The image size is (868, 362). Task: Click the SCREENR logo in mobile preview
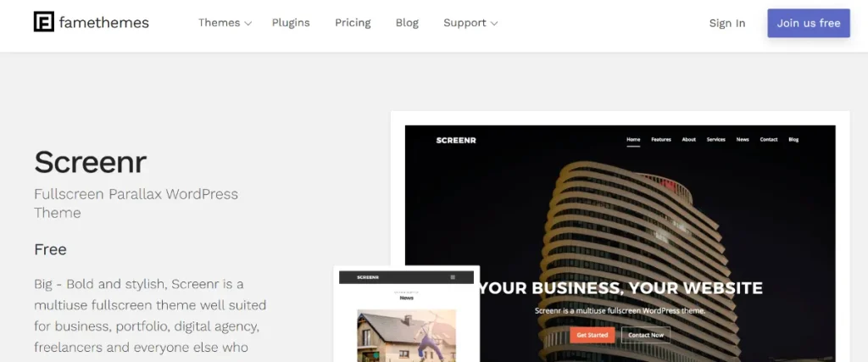(368, 276)
